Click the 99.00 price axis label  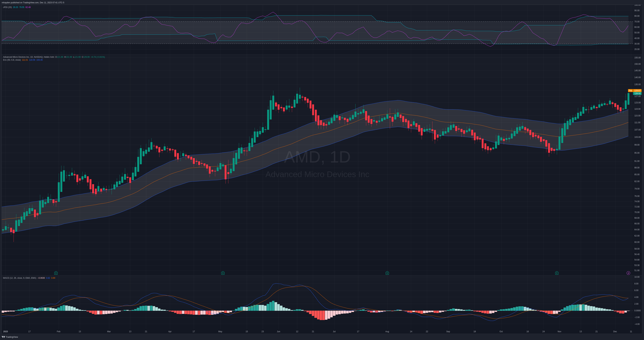637,145
